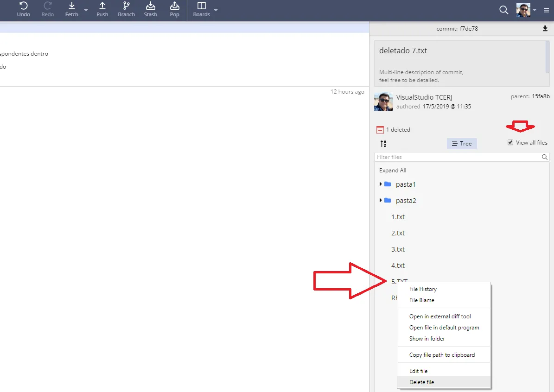Select file 3.txt in tree
The height and width of the screenshot is (392, 554).
398,249
